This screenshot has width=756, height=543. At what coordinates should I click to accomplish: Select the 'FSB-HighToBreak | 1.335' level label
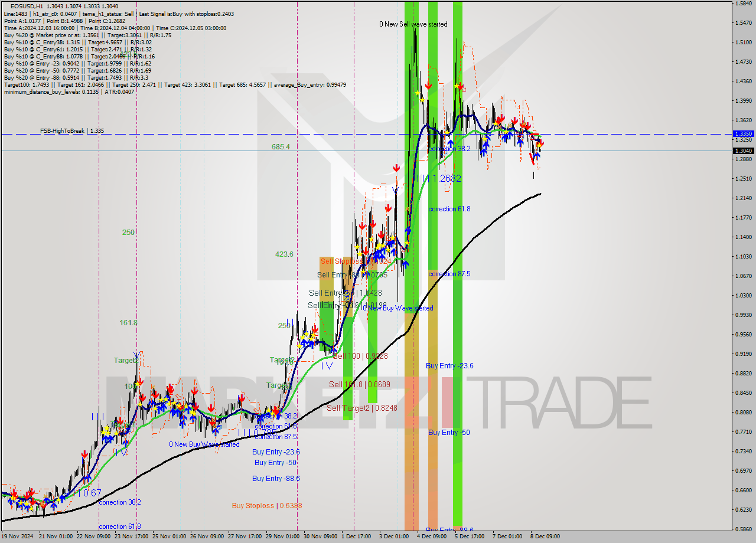pos(72,130)
